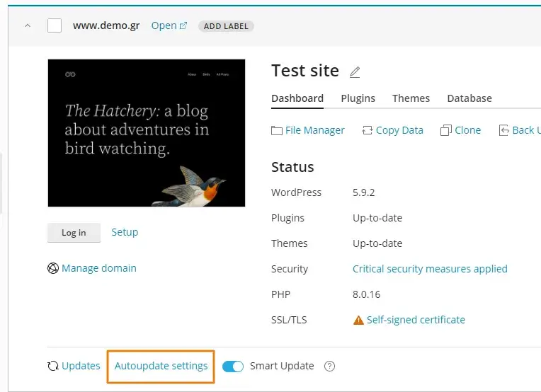Click the Test site title

click(305, 71)
